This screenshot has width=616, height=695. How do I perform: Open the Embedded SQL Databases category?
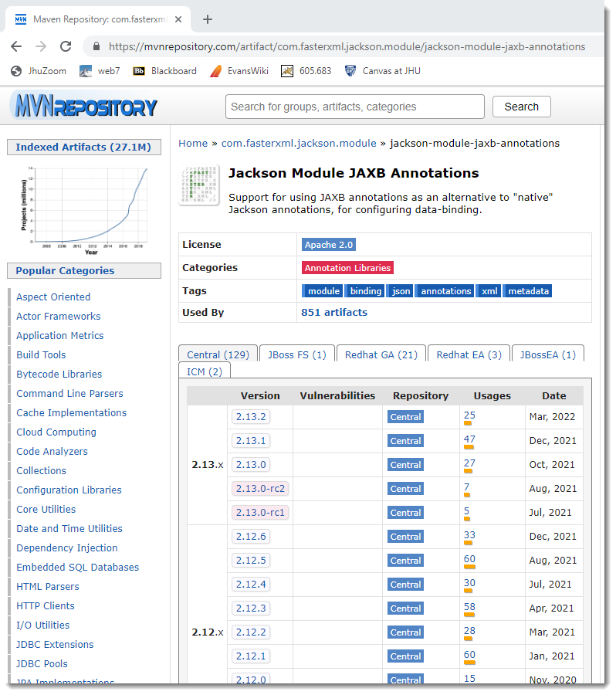pos(77,568)
